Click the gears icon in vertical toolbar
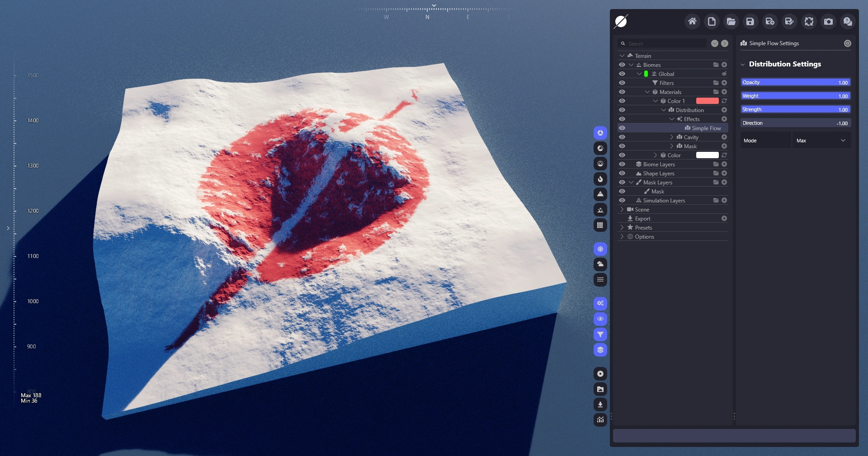The width and height of the screenshot is (868, 456). pyautogui.click(x=600, y=304)
